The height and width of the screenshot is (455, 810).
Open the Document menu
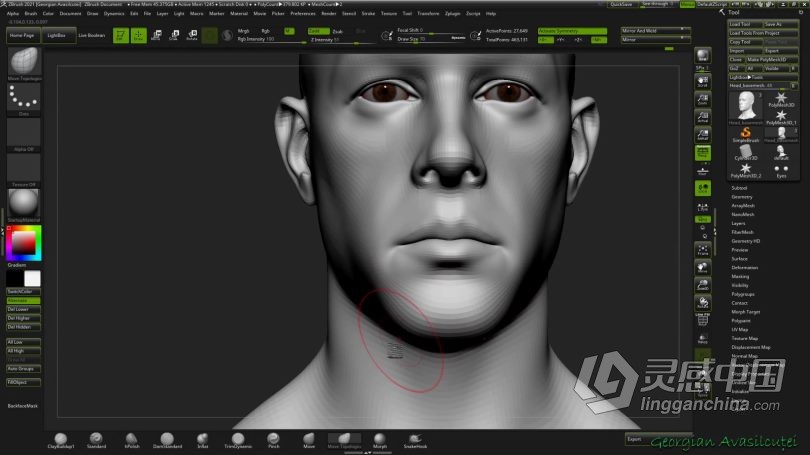[70, 13]
